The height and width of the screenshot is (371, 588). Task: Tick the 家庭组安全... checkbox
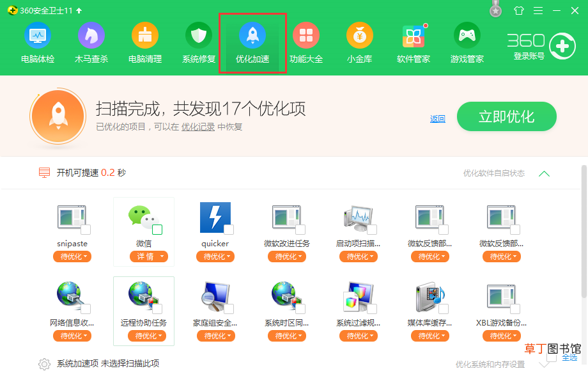229,309
